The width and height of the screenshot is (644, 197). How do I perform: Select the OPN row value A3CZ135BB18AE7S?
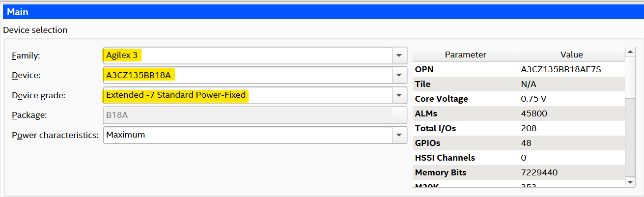pos(561,69)
